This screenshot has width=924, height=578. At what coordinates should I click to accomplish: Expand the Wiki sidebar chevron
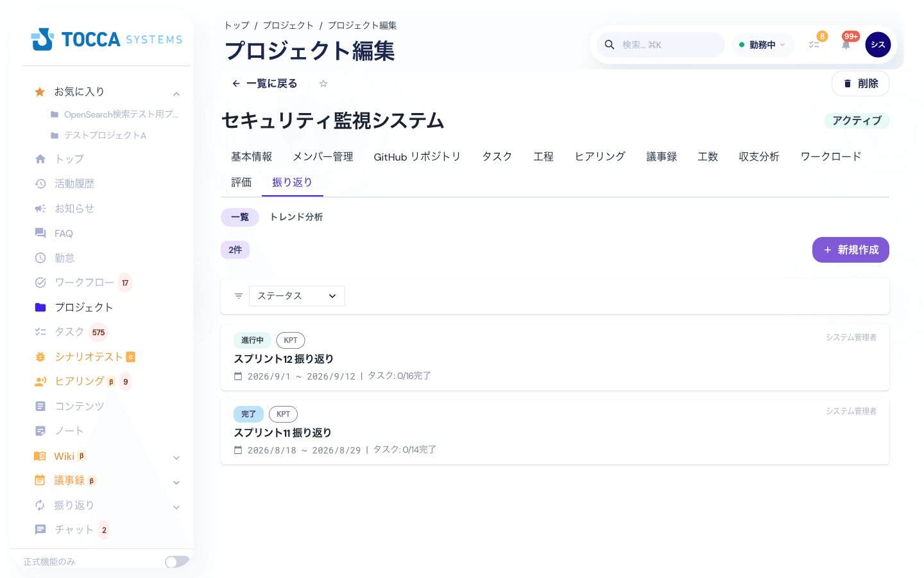click(176, 458)
